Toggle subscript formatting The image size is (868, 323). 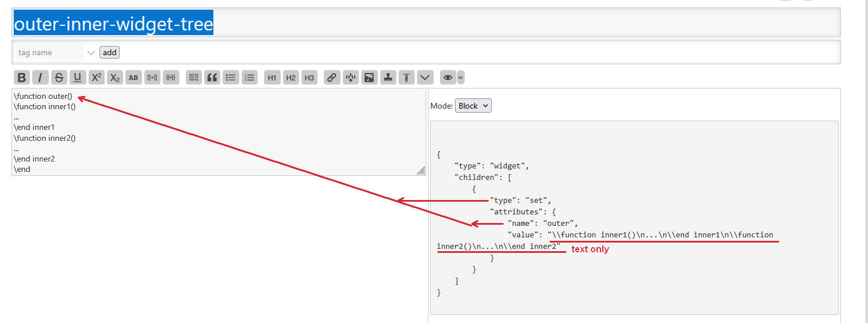(115, 78)
